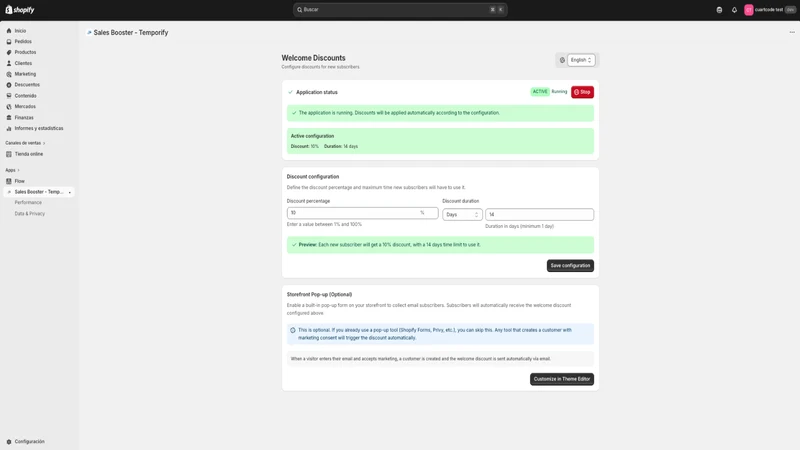The image size is (800, 450).
Task: Click the globe language icon
Action: point(562,60)
